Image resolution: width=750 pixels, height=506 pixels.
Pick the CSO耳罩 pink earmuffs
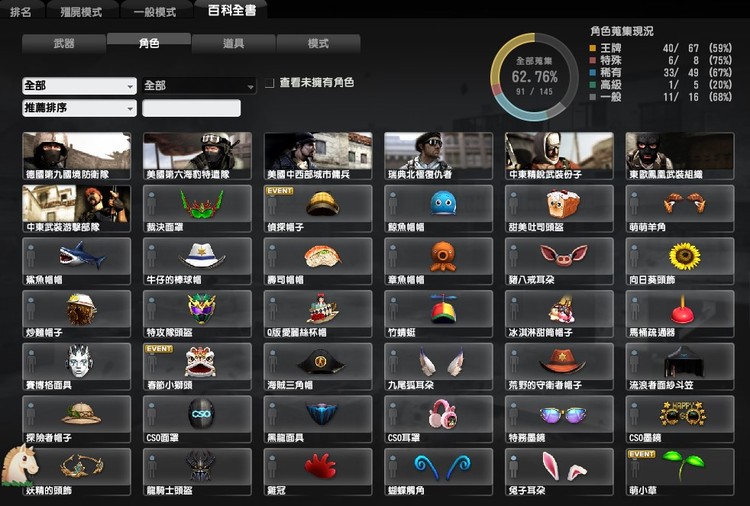click(x=438, y=419)
